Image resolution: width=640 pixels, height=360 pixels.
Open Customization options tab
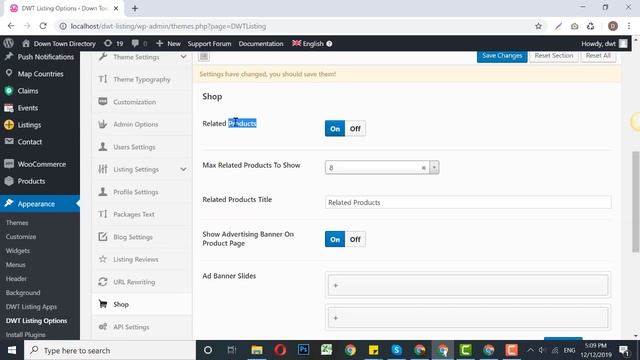click(x=142, y=102)
